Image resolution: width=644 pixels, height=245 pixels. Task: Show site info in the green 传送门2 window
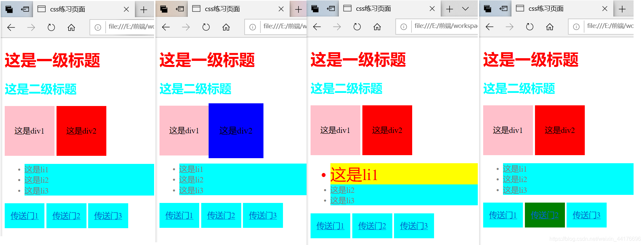click(576, 27)
